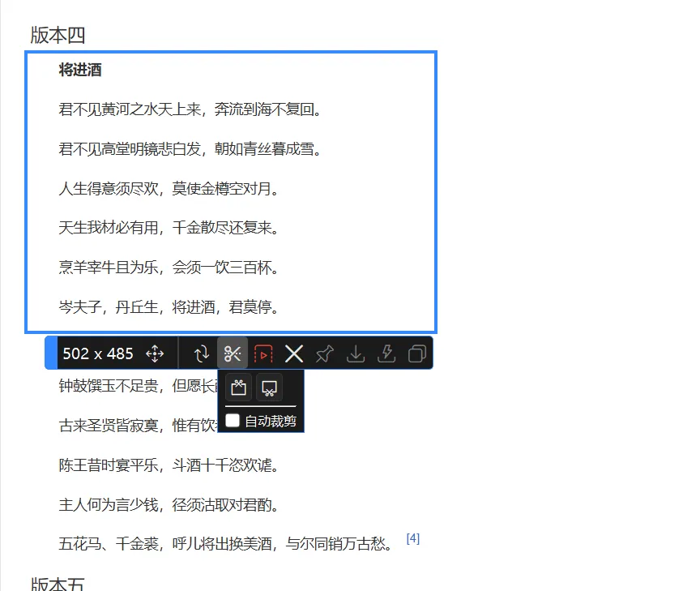Image resolution: width=700 pixels, height=591 pixels.
Task: Click the rotate icon on the toolbar
Action: [x=202, y=353]
